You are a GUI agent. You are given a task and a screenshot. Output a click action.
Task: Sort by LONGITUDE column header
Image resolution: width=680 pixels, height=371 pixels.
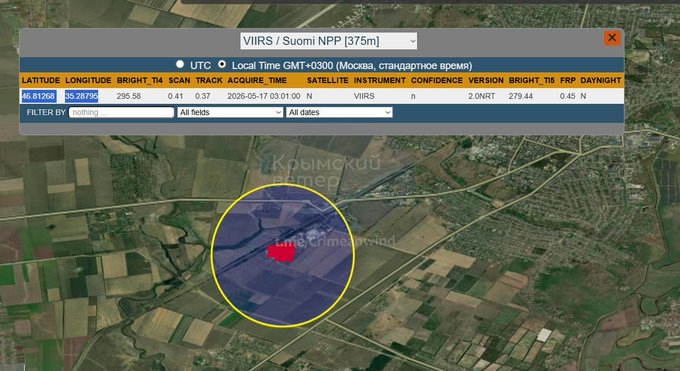(88, 80)
